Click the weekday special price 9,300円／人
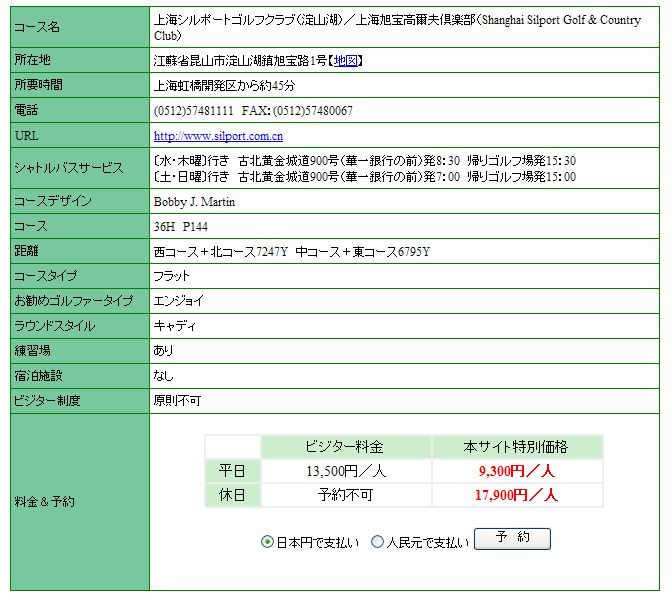Screen dimensions: 672x600 517,471
